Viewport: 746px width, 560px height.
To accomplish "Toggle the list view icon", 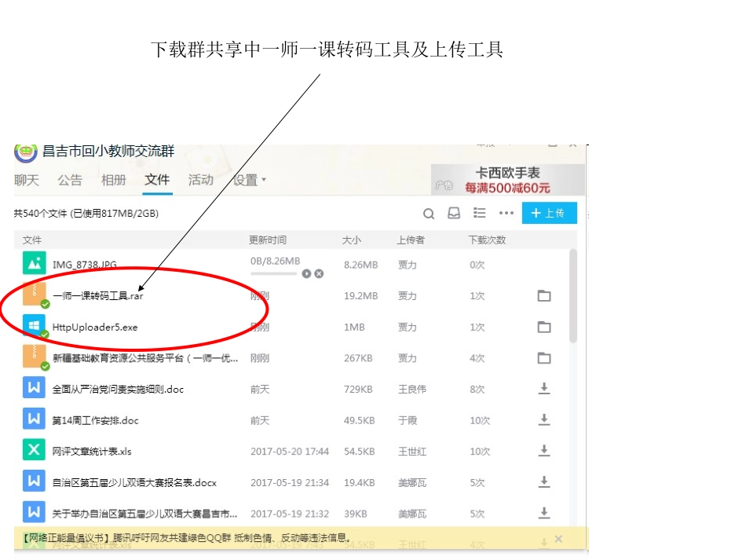I will tap(480, 213).
